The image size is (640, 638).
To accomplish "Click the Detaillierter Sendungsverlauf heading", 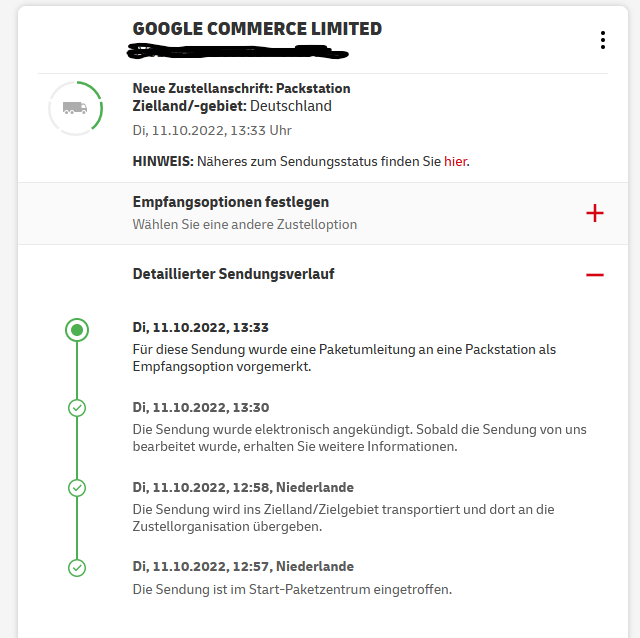I will pyautogui.click(x=233, y=273).
